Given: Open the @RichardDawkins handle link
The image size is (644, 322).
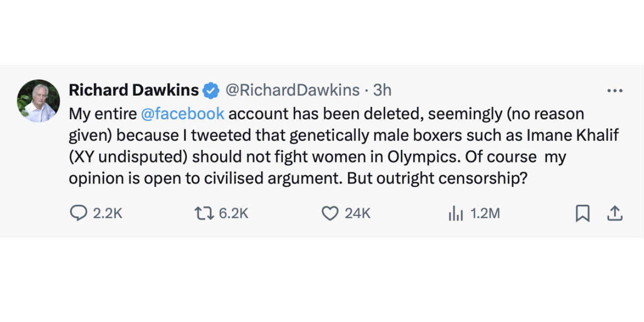Looking at the screenshot, I should (x=292, y=90).
